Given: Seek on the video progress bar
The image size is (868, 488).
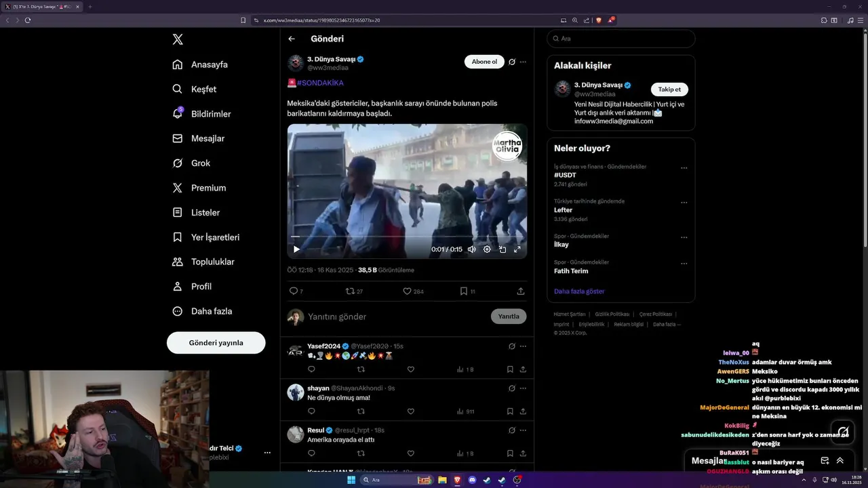Looking at the screenshot, I should pos(407,237).
